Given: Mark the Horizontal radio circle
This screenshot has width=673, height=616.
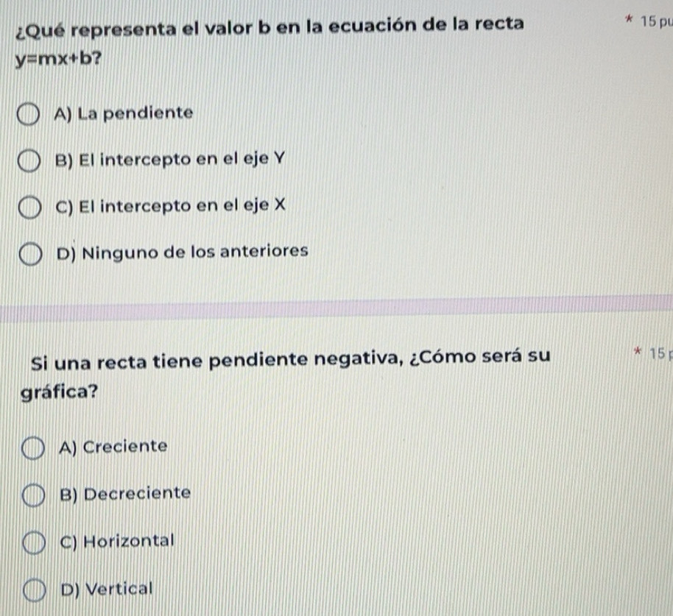Looking at the screenshot, I should pos(34,542).
